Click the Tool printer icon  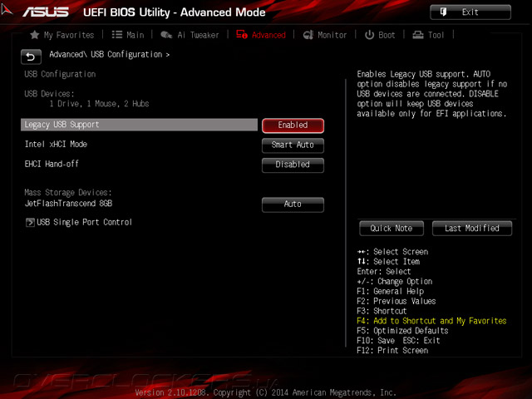pyautogui.click(x=417, y=35)
